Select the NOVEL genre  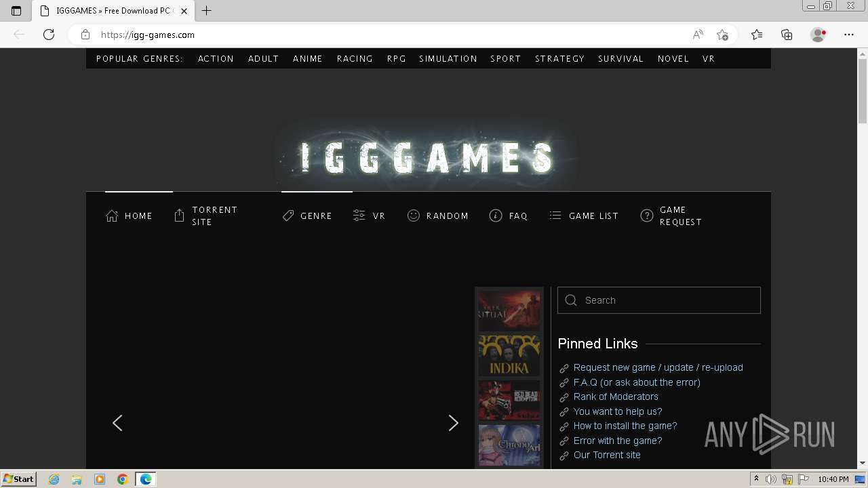pos(673,58)
